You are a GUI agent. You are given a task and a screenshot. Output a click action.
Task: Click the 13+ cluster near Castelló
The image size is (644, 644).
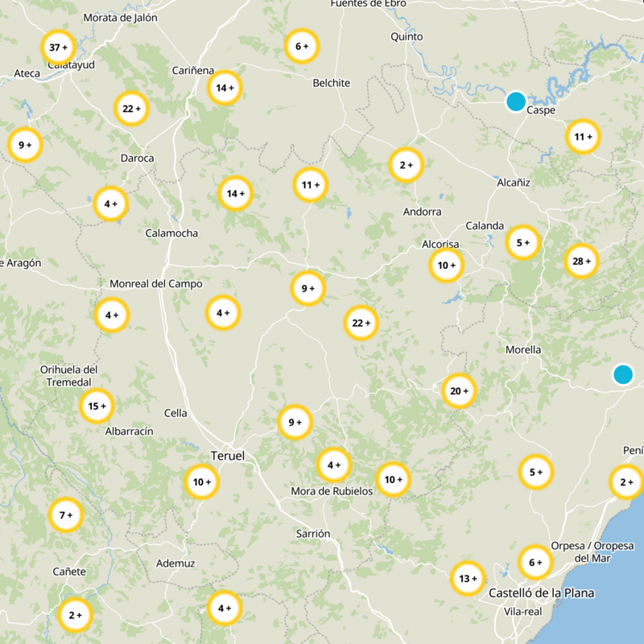point(468,578)
